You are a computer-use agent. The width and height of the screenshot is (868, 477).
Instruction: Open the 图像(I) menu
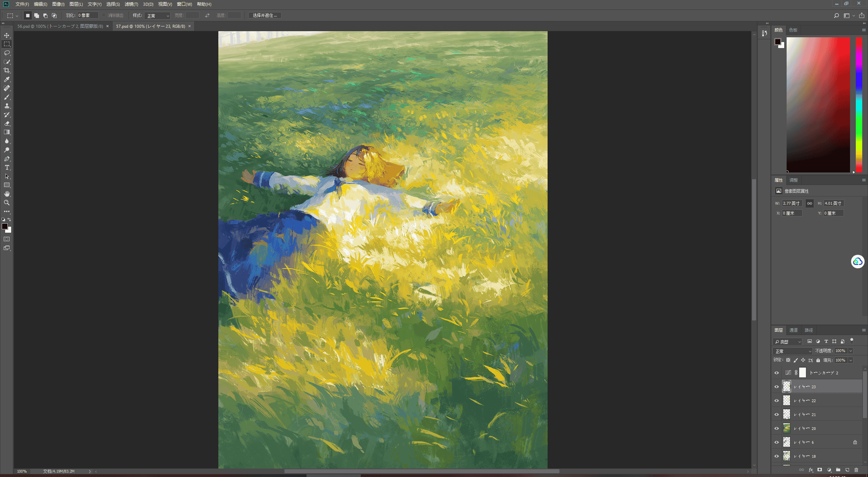58,4
